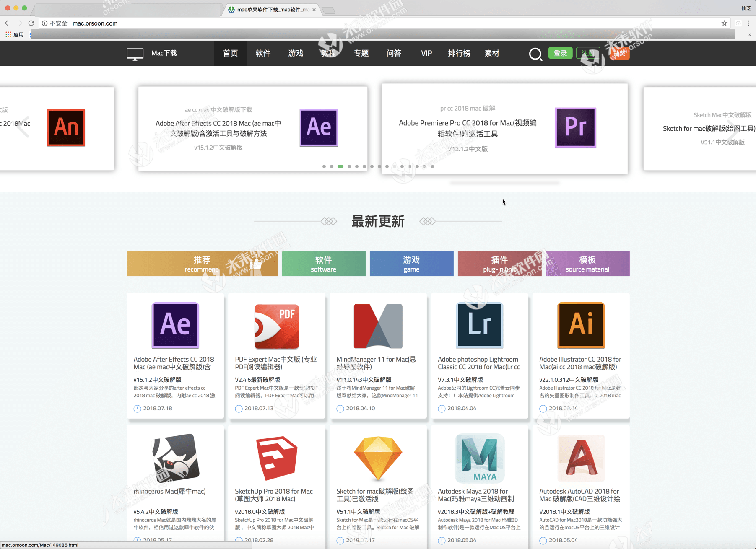Open Autodesk Maya 2018 title link
The image size is (756, 549).
476,495
